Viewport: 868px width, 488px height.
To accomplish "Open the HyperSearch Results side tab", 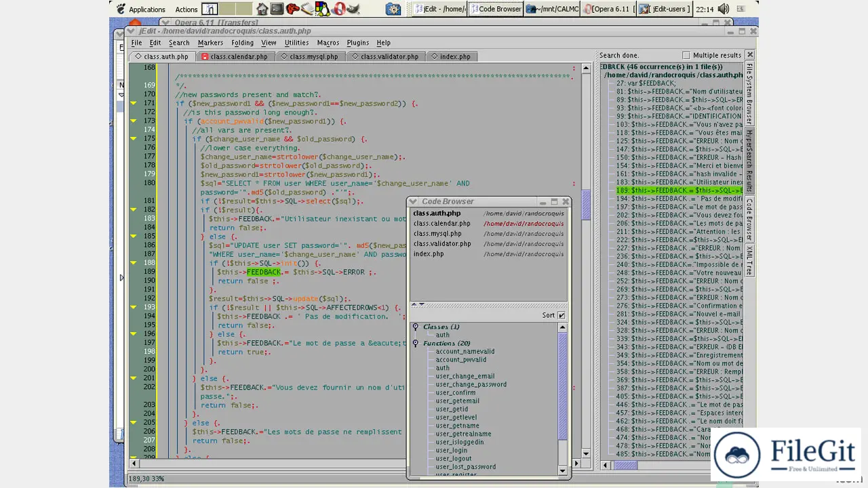I will (x=749, y=161).
